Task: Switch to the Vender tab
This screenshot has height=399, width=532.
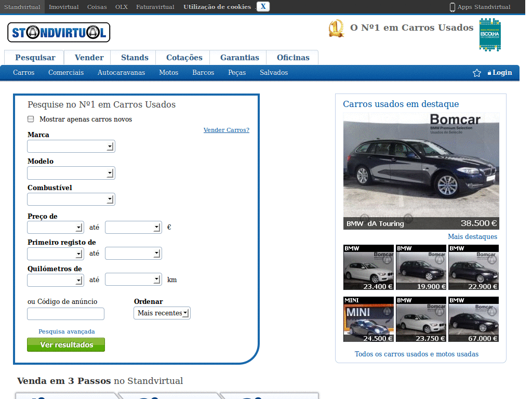Action: tap(89, 58)
